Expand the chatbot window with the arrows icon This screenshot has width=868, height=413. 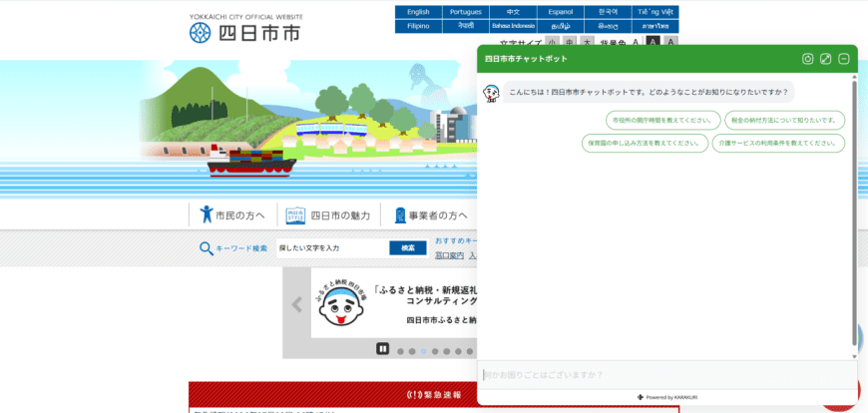(x=825, y=59)
